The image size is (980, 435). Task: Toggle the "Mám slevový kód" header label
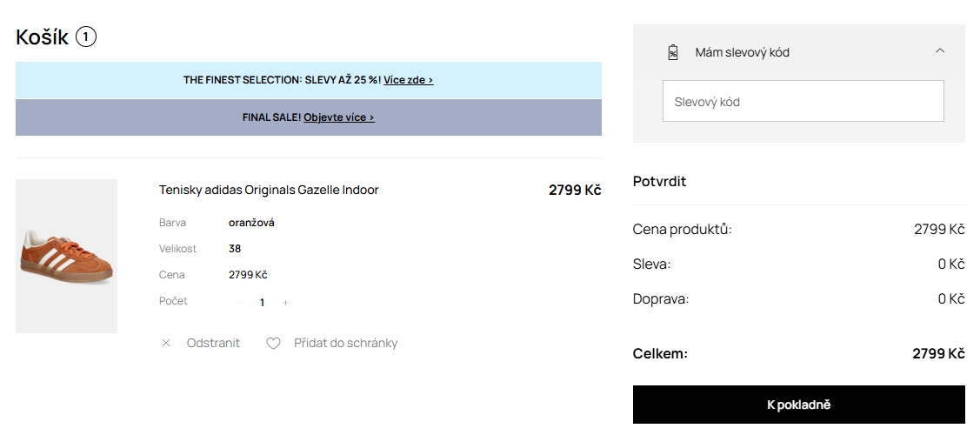742,52
